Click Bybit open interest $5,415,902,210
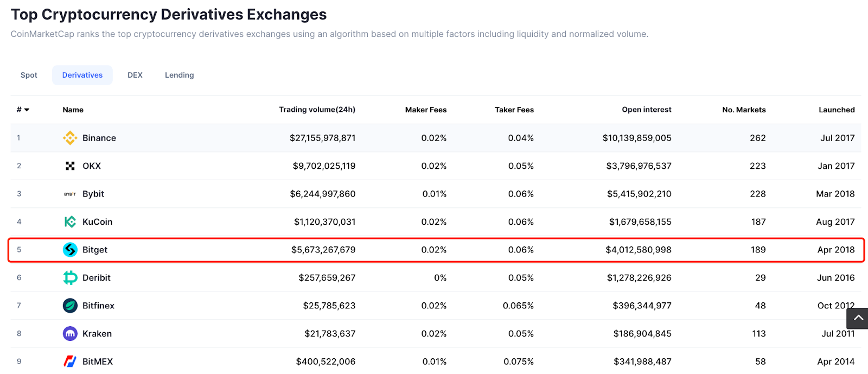Viewport: 868px width, 374px height. 639,194
